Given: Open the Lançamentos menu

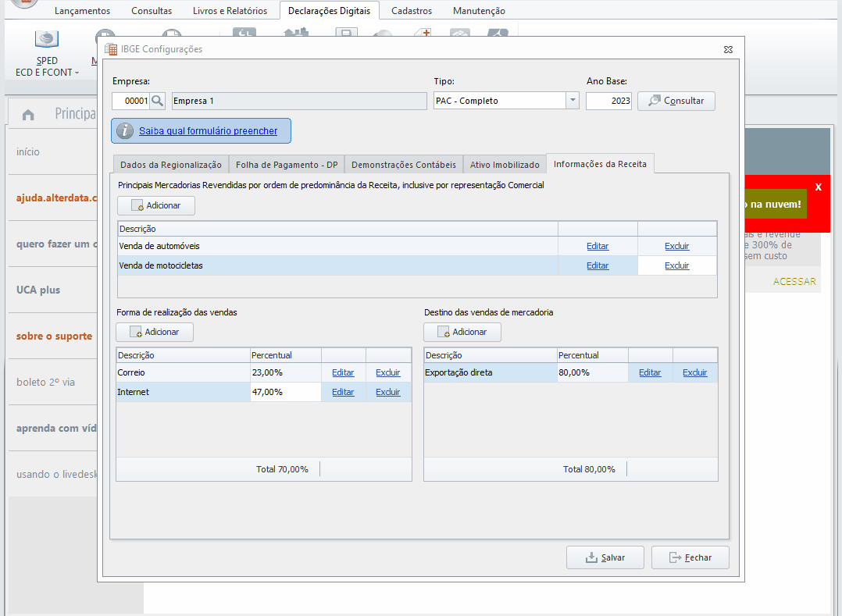Looking at the screenshot, I should tap(82, 11).
